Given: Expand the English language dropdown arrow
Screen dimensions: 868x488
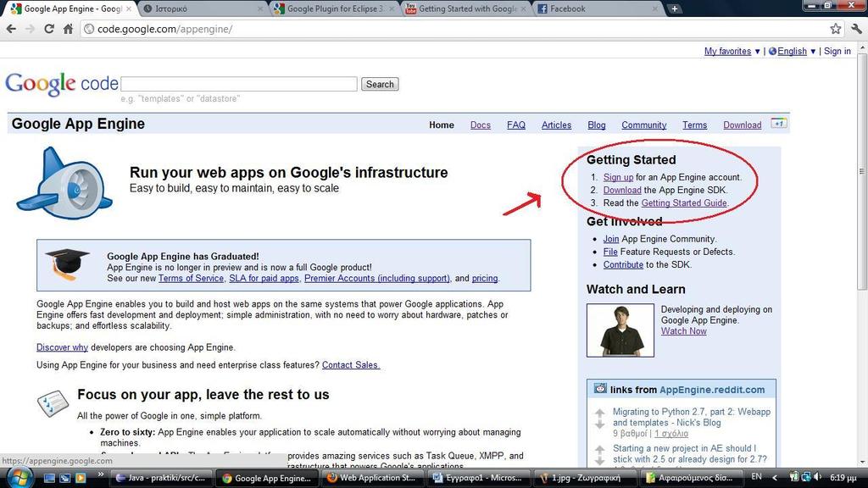Looking at the screenshot, I should [x=813, y=52].
